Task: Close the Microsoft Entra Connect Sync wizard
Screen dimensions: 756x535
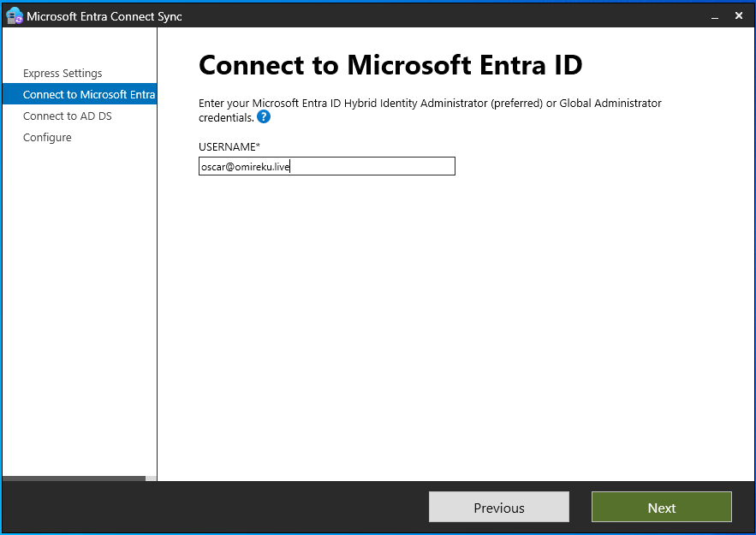Action: (738, 16)
